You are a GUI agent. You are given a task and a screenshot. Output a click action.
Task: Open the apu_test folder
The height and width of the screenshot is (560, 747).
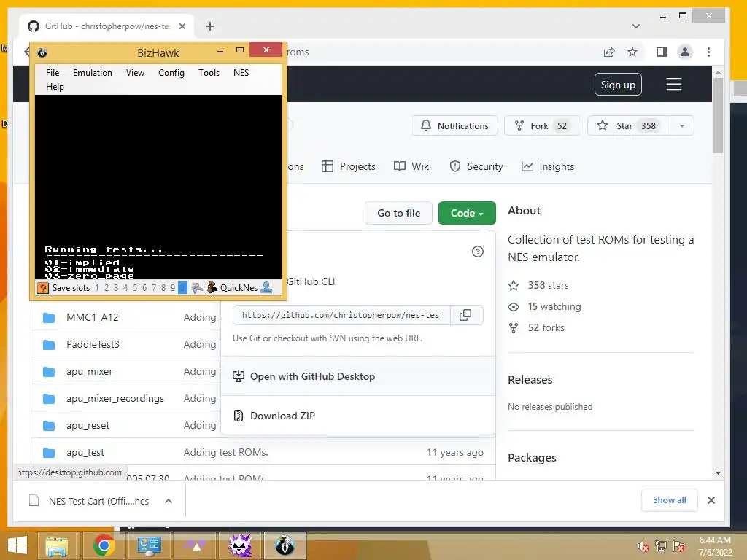tap(85, 452)
